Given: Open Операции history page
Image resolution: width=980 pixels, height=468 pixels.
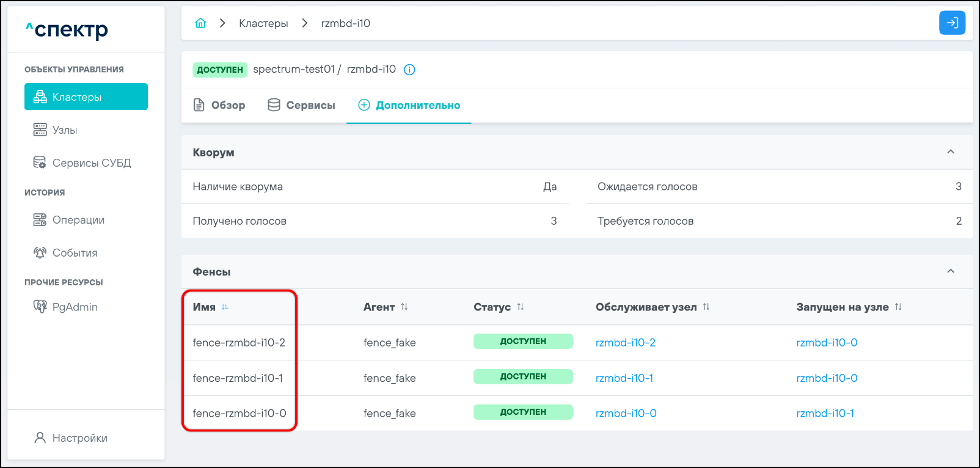Looking at the screenshot, I should pos(78,220).
